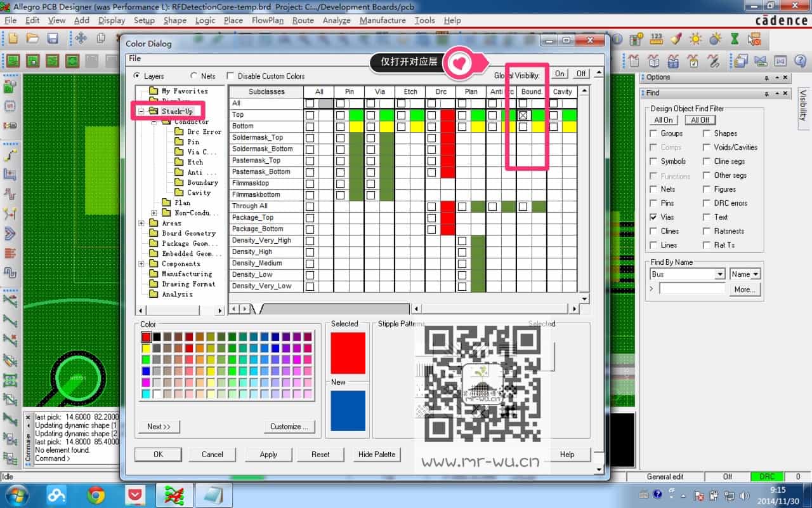Image resolution: width=812 pixels, height=508 pixels.
Task: Click the highlight brush icon
Action: (x=676, y=39)
